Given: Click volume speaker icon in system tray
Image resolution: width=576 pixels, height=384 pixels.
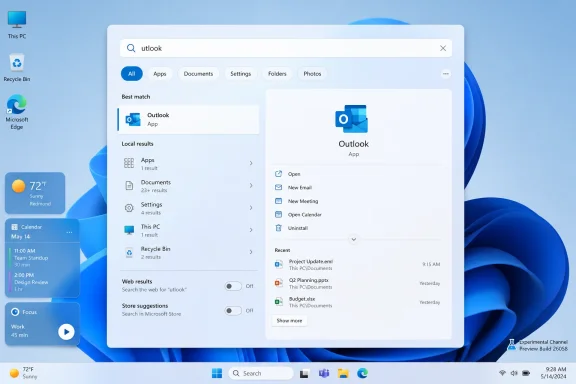Looking at the screenshot, I should pos(514,373).
